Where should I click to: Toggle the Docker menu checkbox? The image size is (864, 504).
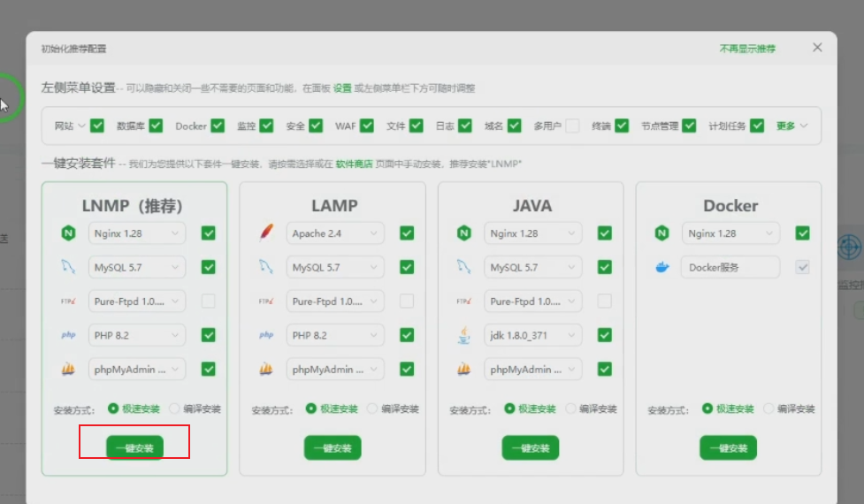[x=218, y=126]
